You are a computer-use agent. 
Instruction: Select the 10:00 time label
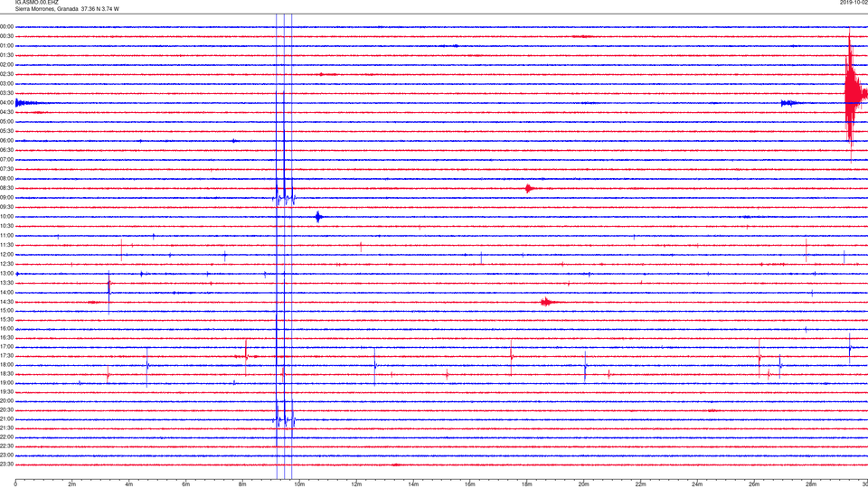tap(6, 216)
